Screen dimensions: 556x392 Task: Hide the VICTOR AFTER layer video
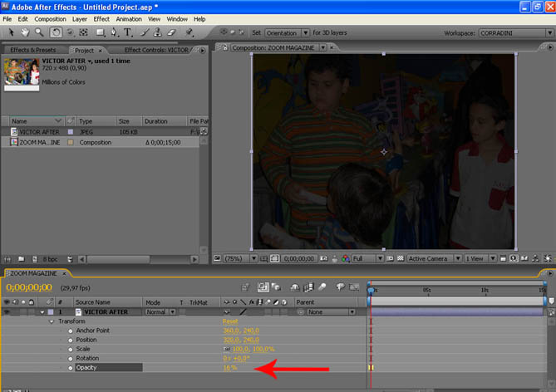point(8,311)
